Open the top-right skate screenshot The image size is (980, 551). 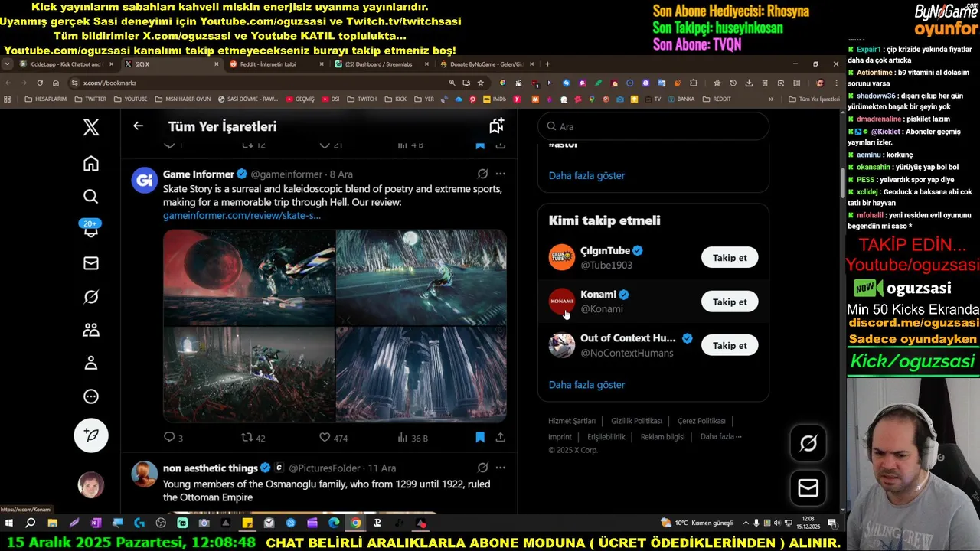coord(421,277)
